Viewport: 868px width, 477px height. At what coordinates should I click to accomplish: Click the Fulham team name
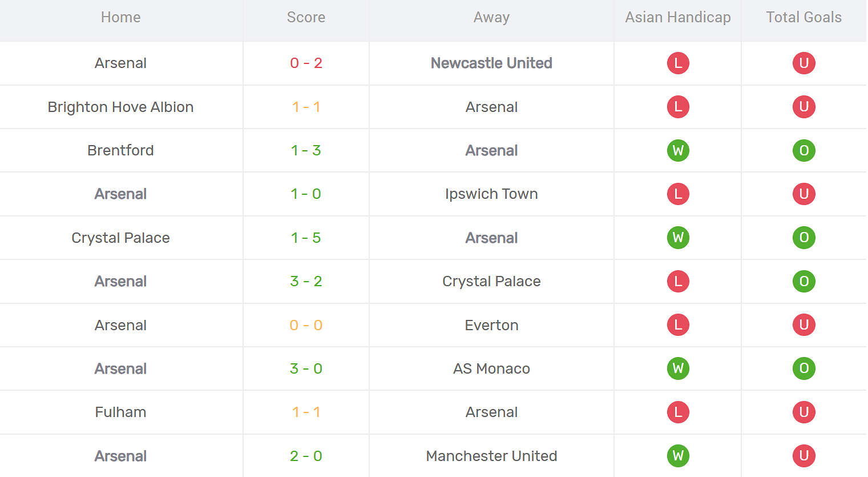coord(120,412)
